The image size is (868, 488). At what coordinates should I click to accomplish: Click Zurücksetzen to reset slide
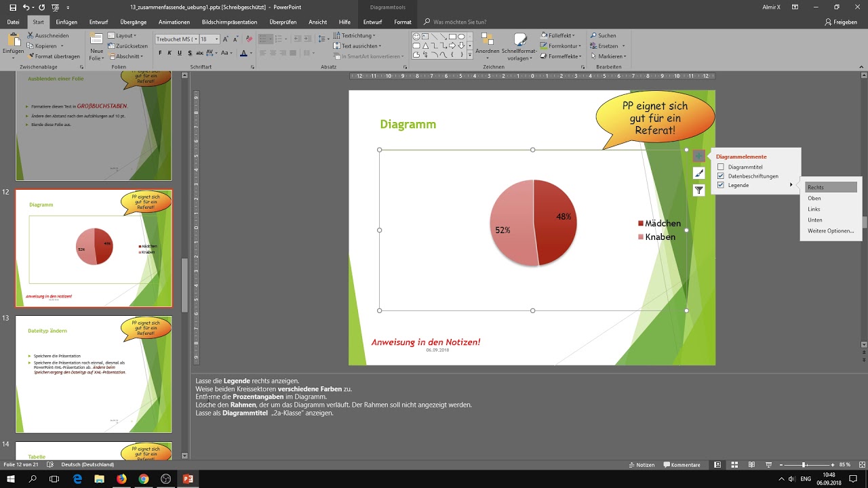[x=127, y=46]
